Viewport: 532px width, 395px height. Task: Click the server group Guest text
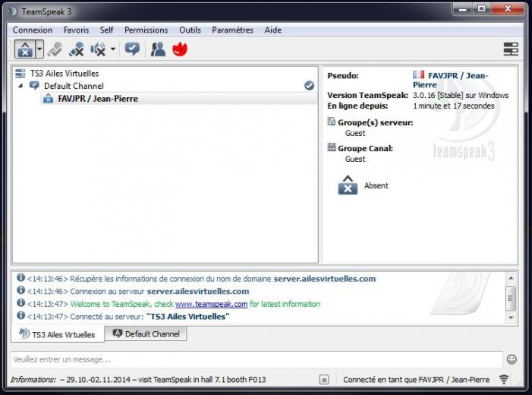tap(355, 134)
